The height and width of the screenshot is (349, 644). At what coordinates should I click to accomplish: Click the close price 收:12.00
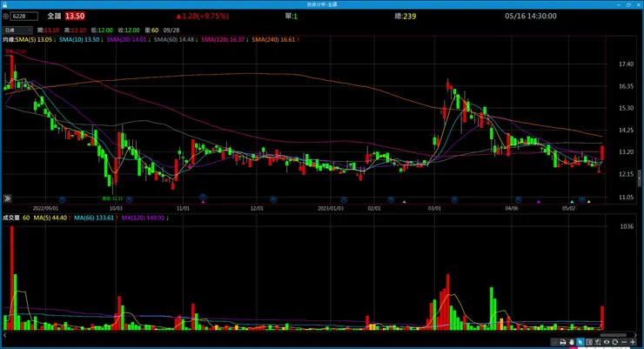[129, 30]
